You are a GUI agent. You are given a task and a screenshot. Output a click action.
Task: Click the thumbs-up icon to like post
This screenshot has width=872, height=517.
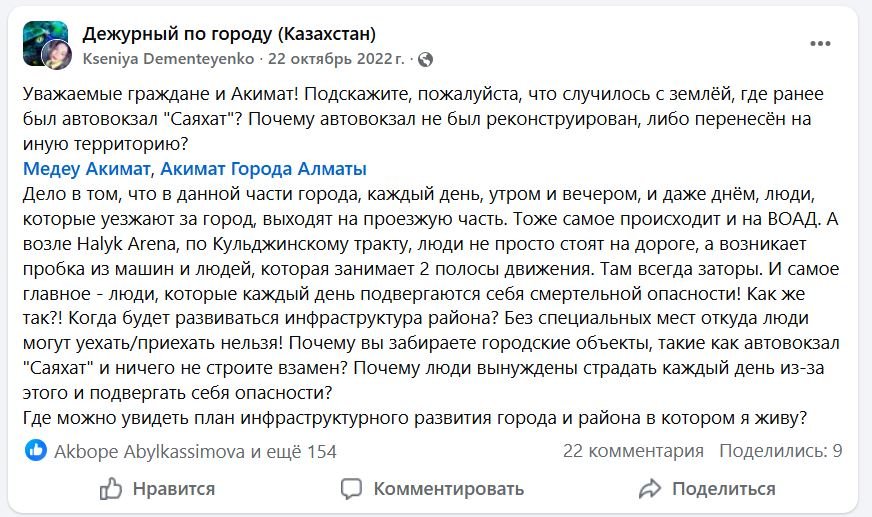pyautogui.click(x=111, y=489)
